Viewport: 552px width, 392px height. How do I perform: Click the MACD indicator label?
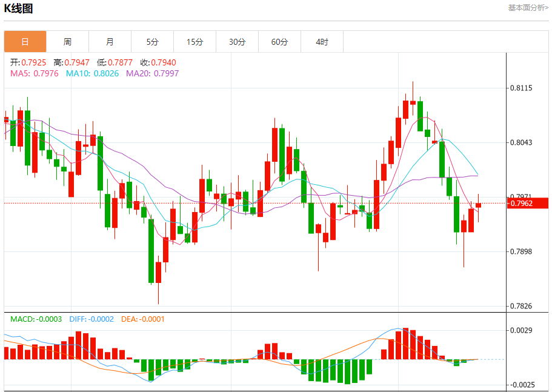(x=36, y=319)
